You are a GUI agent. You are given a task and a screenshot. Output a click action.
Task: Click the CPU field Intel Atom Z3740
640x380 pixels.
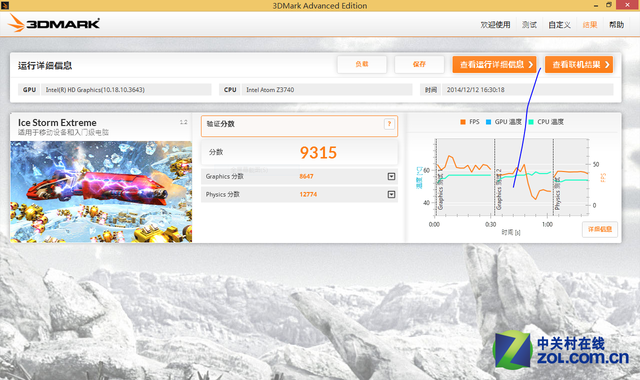tap(327, 90)
